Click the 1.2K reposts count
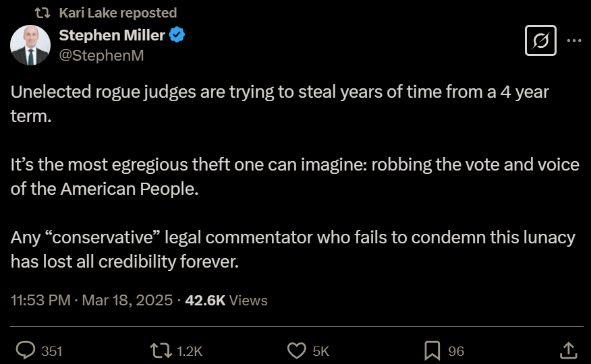Viewport: 591px width, 364px height. (189, 351)
